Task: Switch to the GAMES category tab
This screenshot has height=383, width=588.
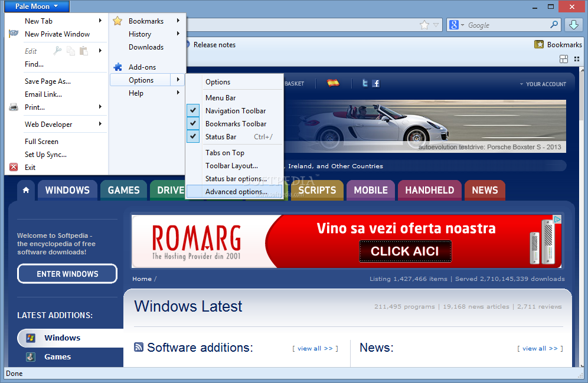Action: pyautogui.click(x=123, y=190)
